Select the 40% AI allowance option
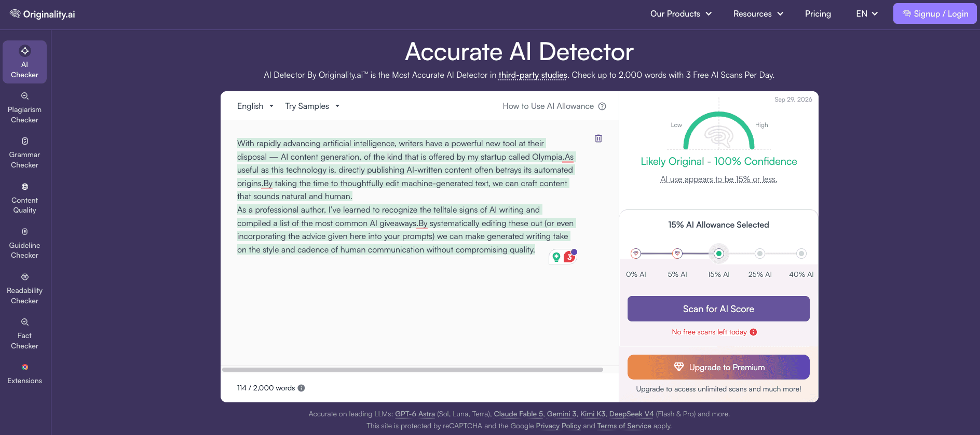Screen dimensions: 980x435 pos(801,254)
